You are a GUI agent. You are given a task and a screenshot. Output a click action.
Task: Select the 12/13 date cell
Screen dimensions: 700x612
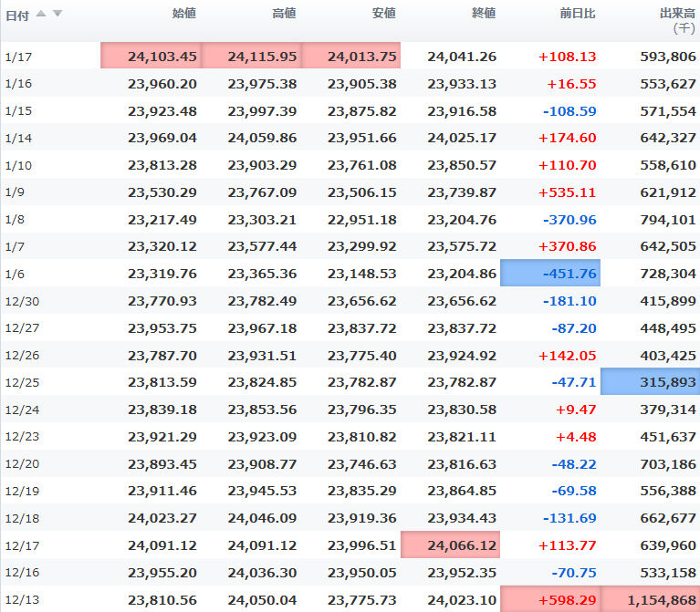[x=22, y=599]
